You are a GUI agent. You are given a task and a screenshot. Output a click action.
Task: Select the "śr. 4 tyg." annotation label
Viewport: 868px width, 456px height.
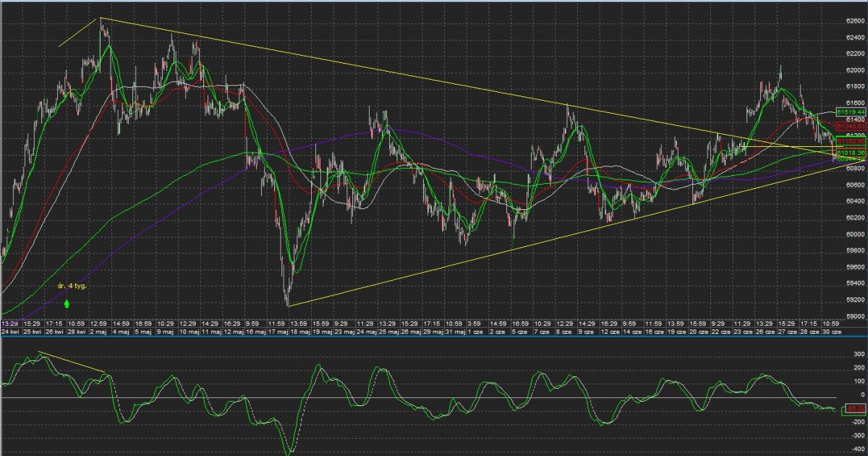click(72, 287)
